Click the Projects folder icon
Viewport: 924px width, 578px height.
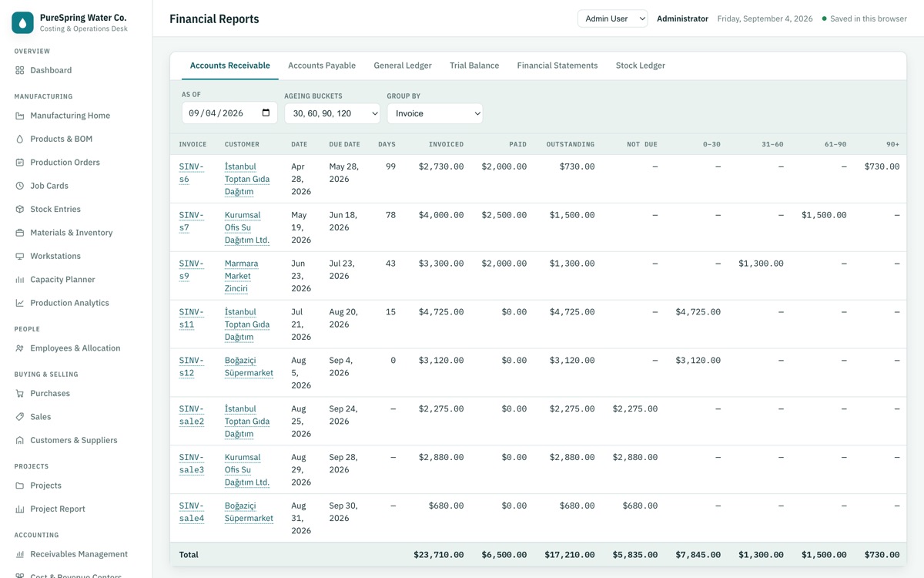(20, 486)
